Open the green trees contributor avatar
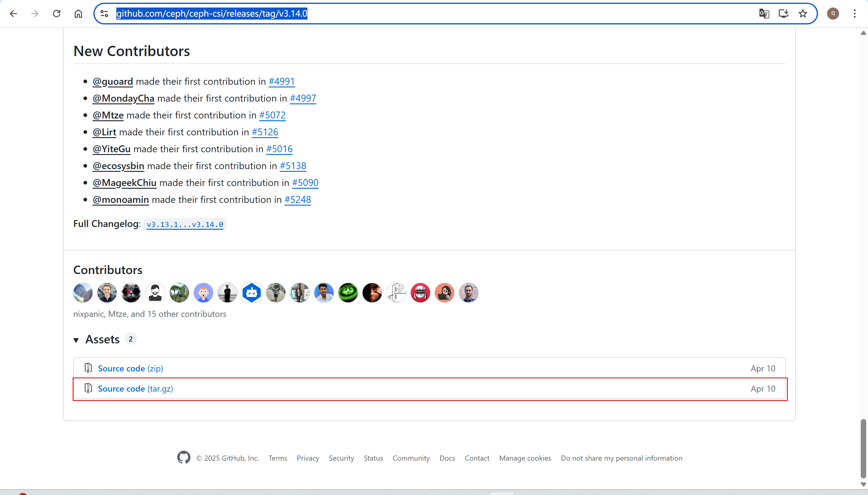868x495 pixels. pos(179,293)
